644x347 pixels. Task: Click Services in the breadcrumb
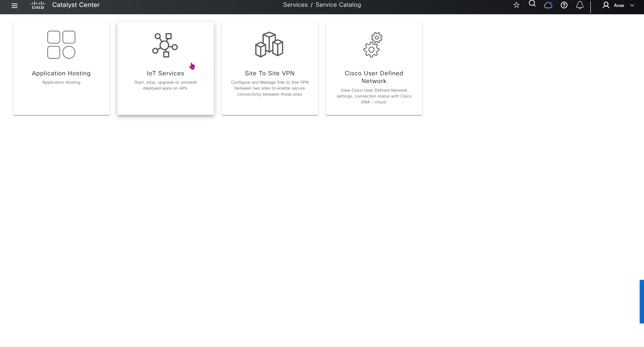[x=295, y=5]
